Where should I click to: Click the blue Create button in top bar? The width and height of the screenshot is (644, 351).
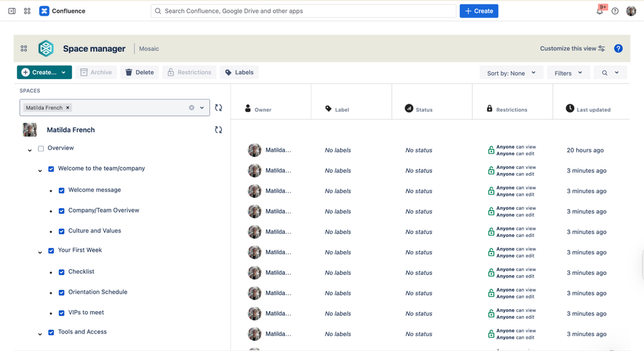pyautogui.click(x=479, y=11)
